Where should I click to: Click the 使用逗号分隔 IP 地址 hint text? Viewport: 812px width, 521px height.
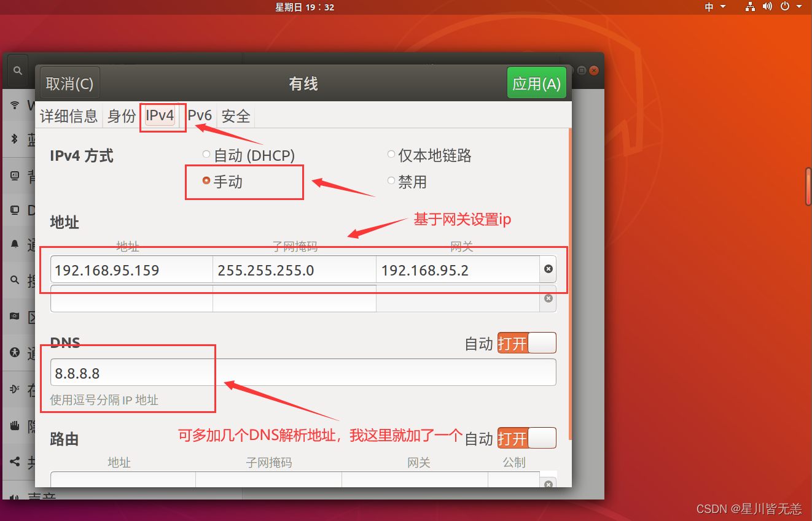(x=104, y=400)
